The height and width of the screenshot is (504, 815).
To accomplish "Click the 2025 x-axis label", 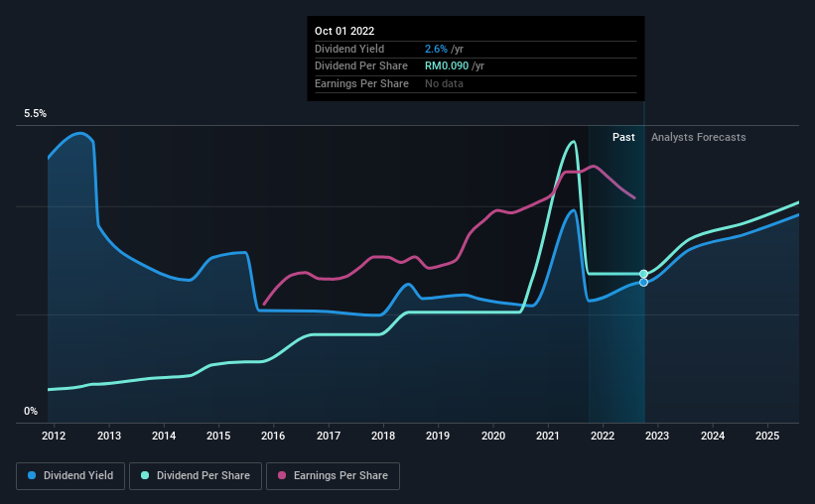I will click(767, 436).
